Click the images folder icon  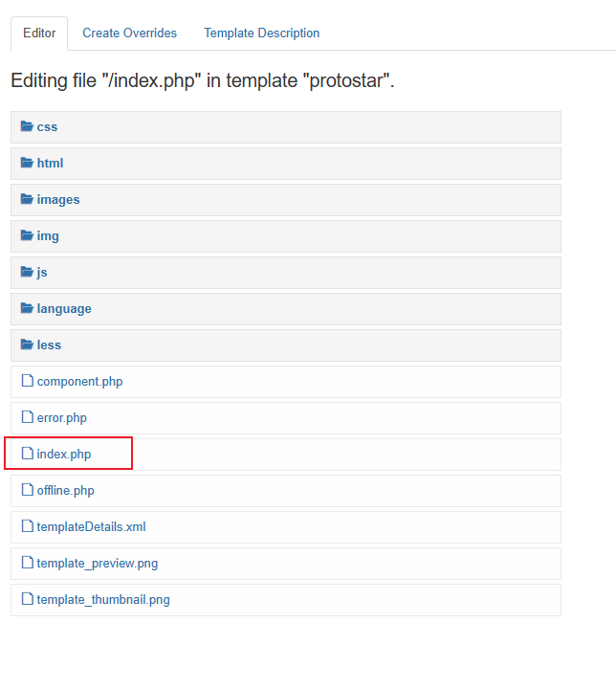coord(27,200)
